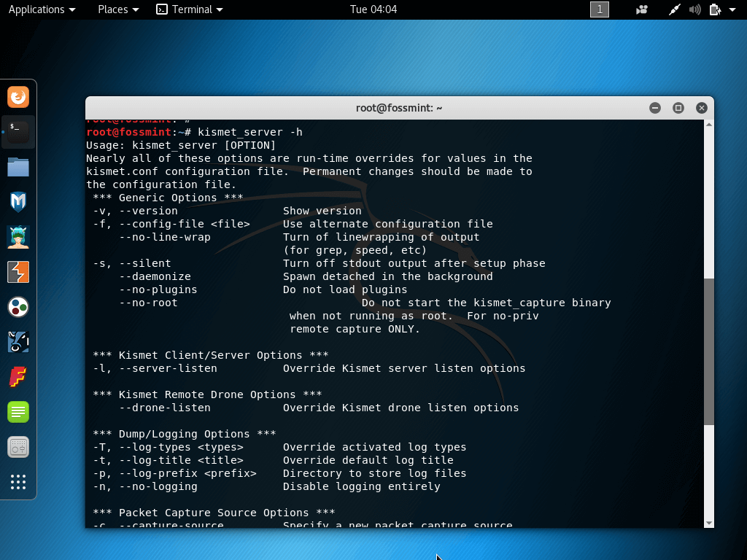Viewport: 747px width, 560px height.
Task: Open the tri-colored circle dock icon
Action: tap(18, 307)
